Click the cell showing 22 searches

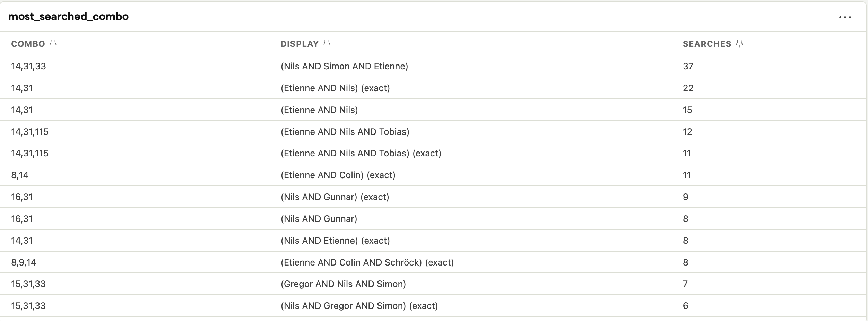click(x=688, y=88)
